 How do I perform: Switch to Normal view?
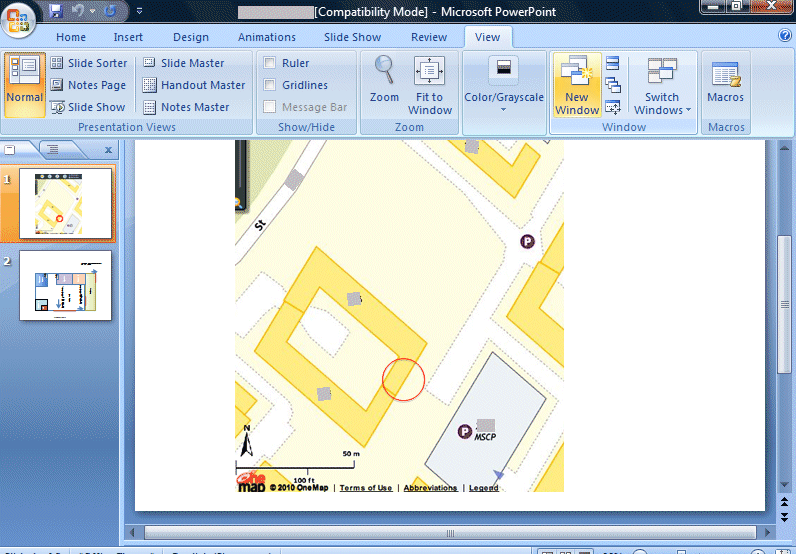(x=24, y=82)
